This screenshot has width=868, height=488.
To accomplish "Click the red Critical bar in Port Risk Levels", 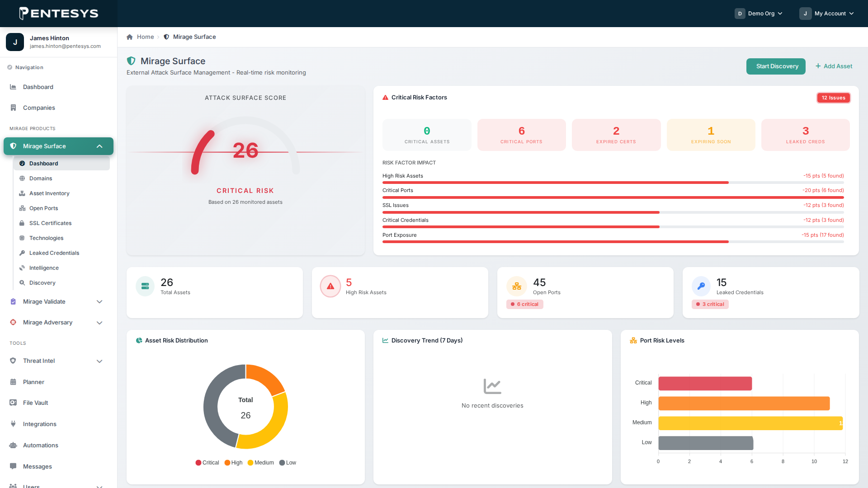I will (705, 383).
